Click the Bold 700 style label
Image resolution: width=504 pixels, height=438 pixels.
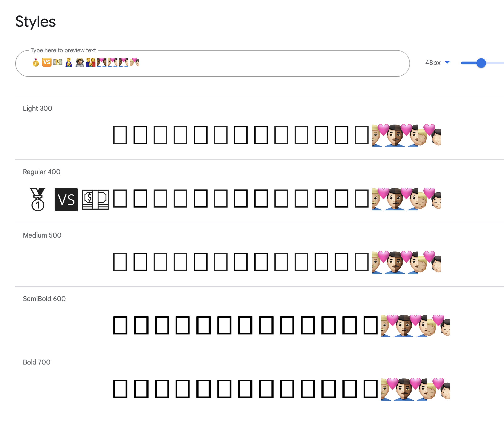(x=37, y=362)
